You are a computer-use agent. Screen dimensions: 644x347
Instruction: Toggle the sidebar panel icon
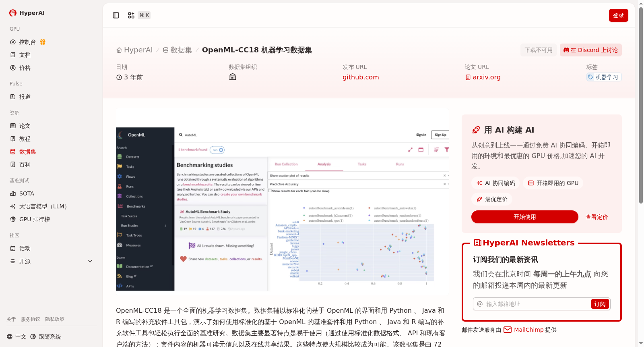[116, 15]
